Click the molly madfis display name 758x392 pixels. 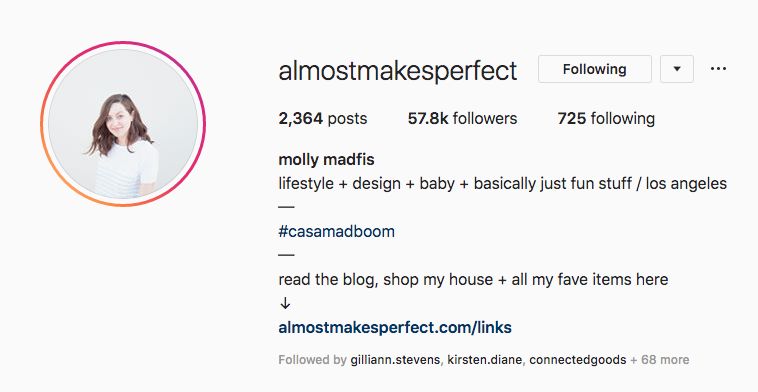[x=326, y=160]
